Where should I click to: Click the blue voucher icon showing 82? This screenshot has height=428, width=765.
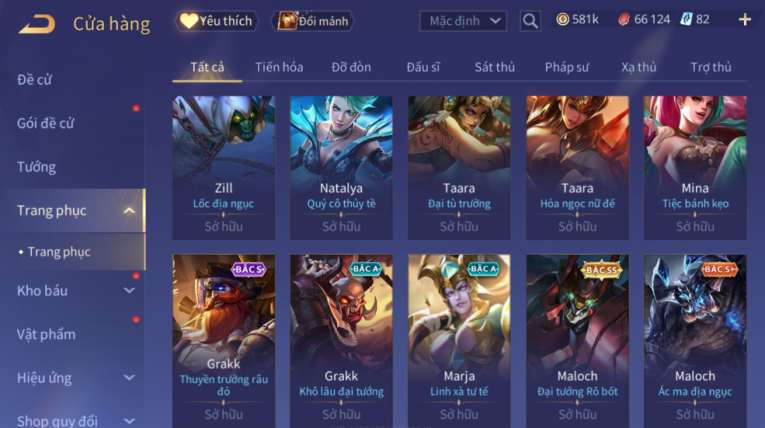click(686, 20)
